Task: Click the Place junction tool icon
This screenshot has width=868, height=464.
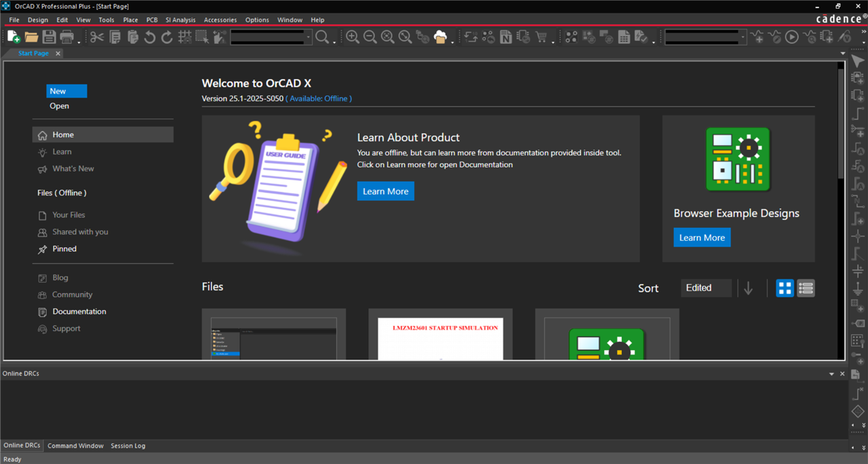Action: point(858,236)
